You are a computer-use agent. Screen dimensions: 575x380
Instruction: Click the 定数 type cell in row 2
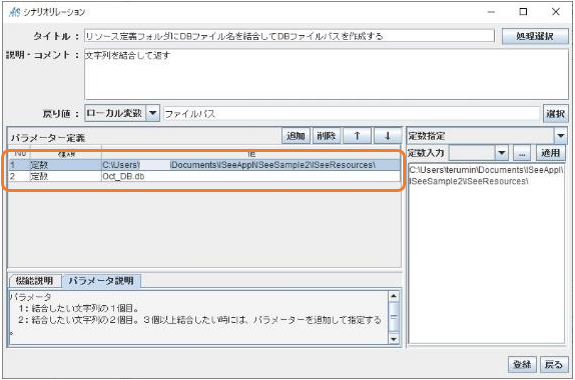tap(66, 176)
